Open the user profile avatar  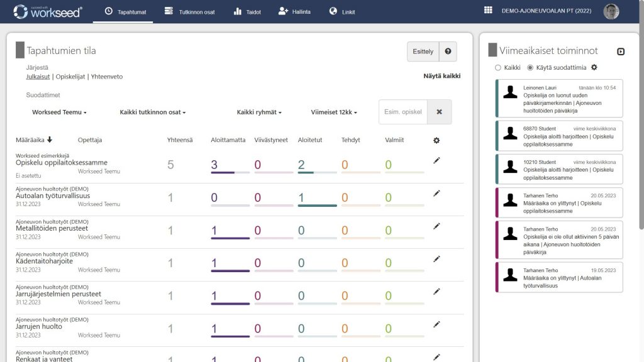pos(611,11)
